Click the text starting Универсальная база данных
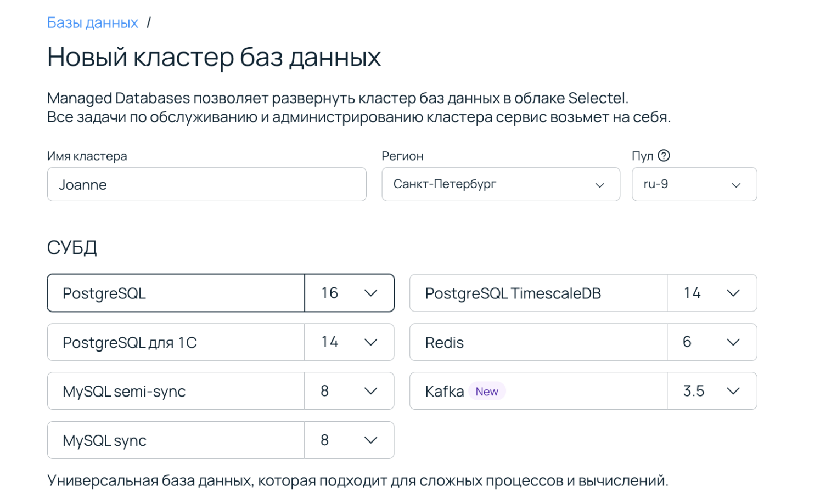The height and width of the screenshot is (504, 837). tap(358, 481)
